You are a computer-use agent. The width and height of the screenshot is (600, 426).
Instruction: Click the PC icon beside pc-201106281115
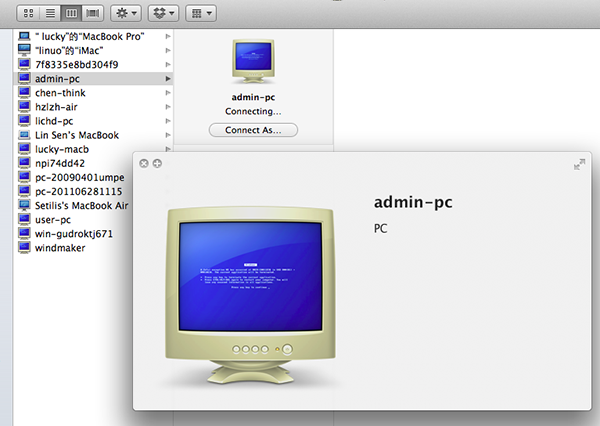(24, 191)
